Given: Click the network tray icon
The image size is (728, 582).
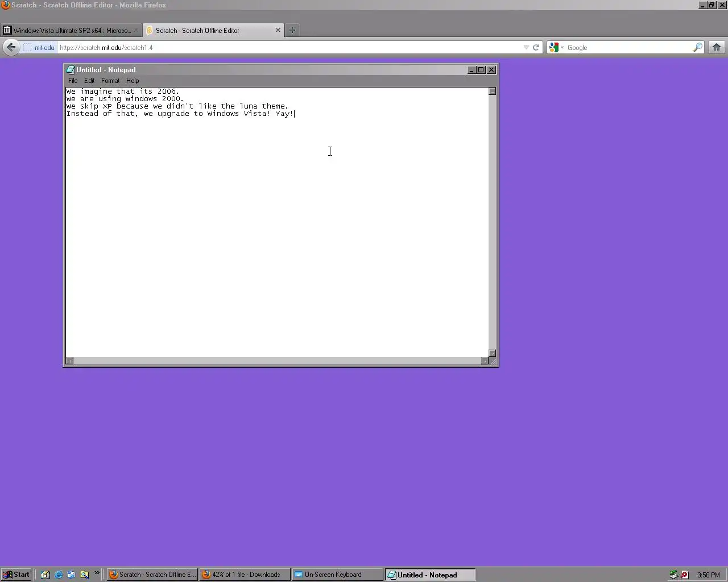Looking at the screenshot, I should point(673,575).
